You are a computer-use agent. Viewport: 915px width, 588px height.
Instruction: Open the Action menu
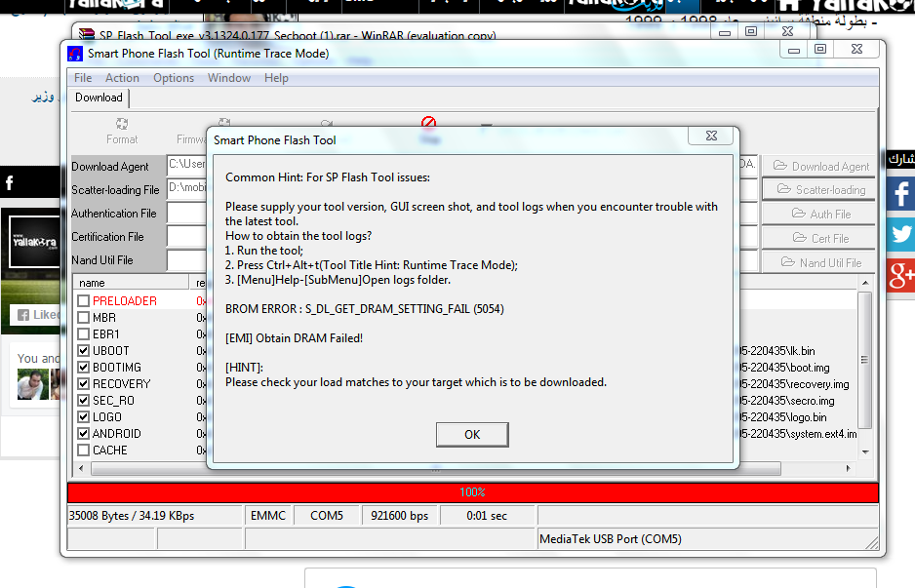coord(122,78)
